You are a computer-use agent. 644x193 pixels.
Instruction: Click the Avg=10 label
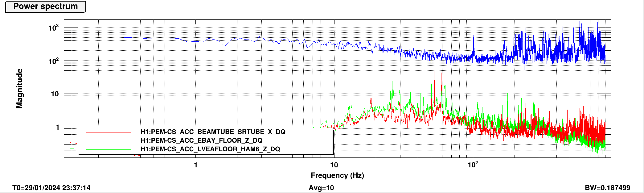[x=321, y=188]
